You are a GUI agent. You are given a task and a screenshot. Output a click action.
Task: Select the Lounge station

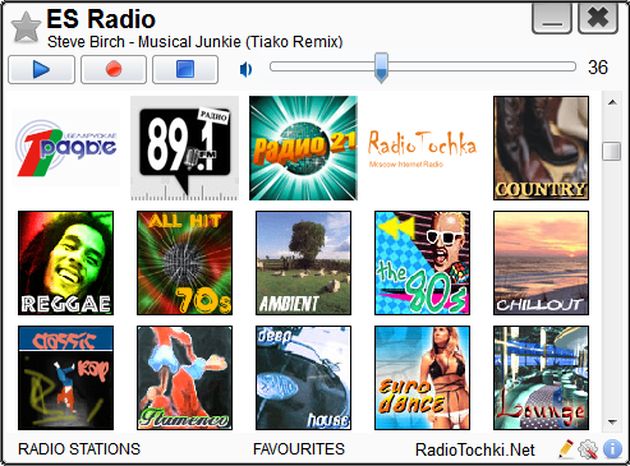click(x=541, y=378)
